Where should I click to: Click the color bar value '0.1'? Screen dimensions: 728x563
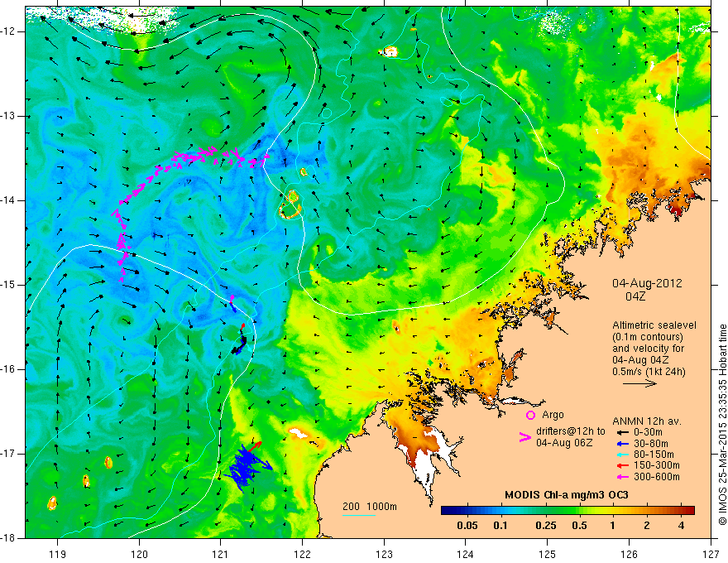(500, 526)
